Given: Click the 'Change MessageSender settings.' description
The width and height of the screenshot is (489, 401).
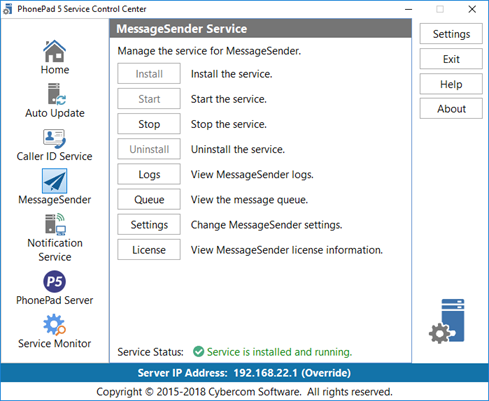Looking at the screenshot, I should [266, 225].
